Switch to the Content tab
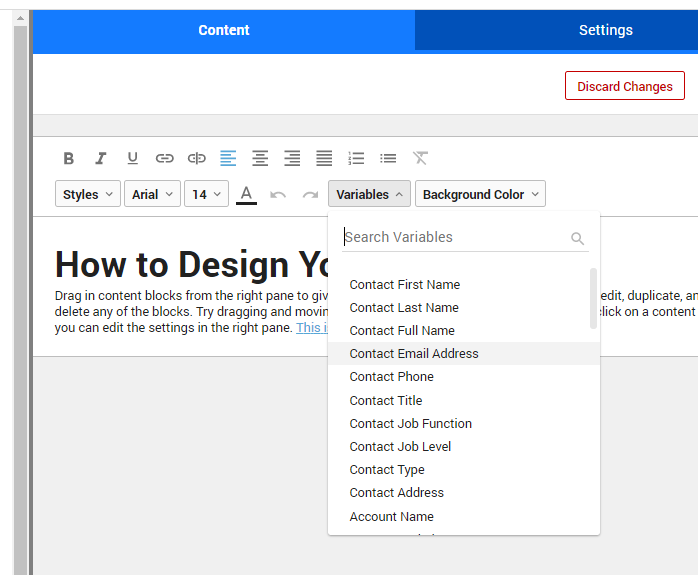698x575 pixels. tap(224, 30)
